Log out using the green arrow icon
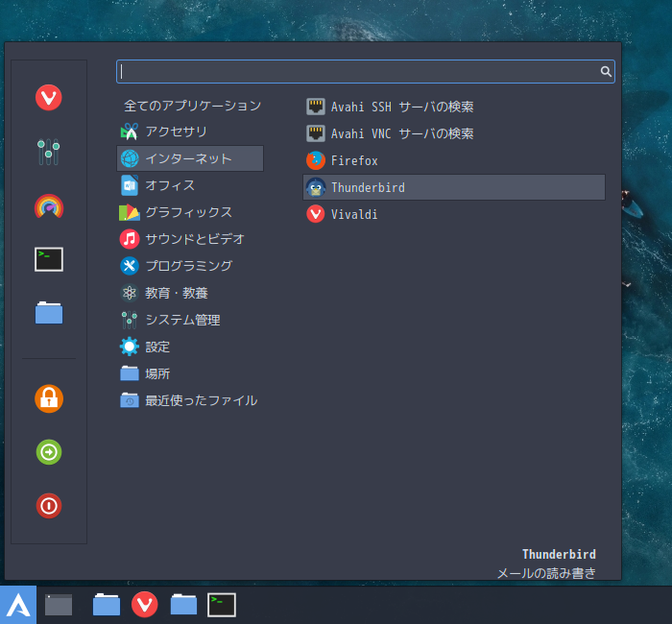 pos(49,452)
